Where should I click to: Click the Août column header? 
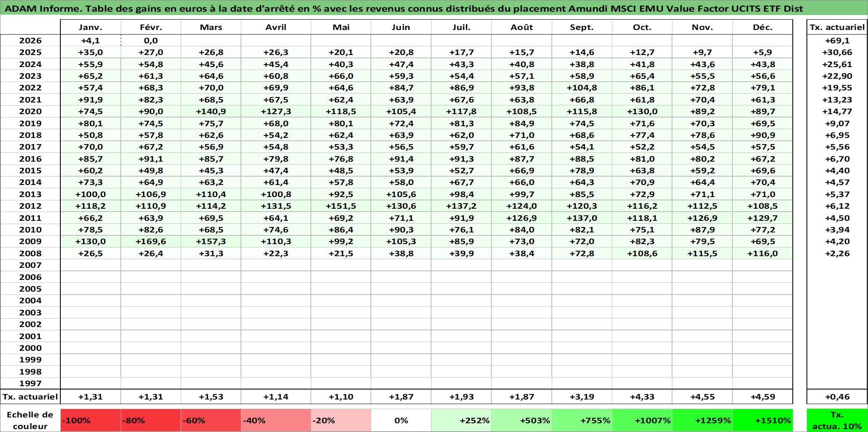[522, 27]
